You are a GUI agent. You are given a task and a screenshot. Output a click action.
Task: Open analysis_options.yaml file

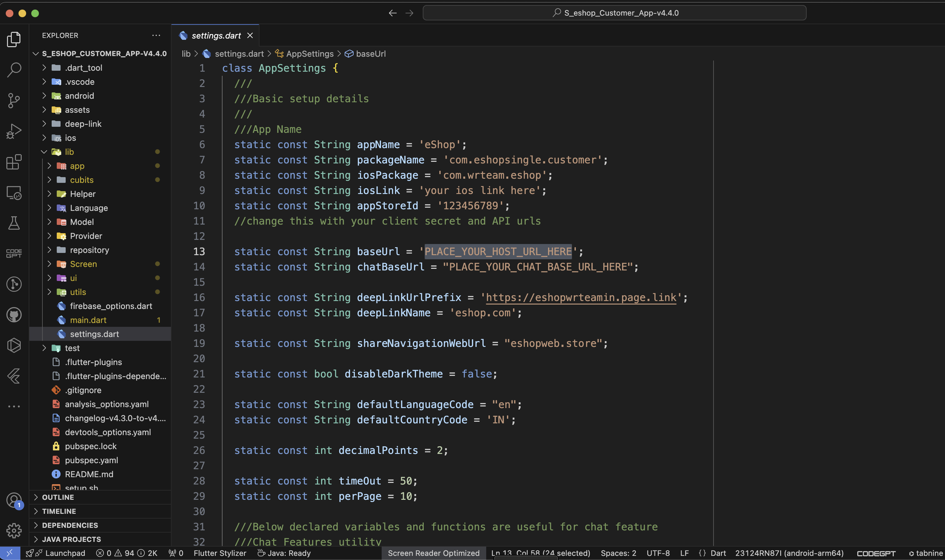pos(100,404)
